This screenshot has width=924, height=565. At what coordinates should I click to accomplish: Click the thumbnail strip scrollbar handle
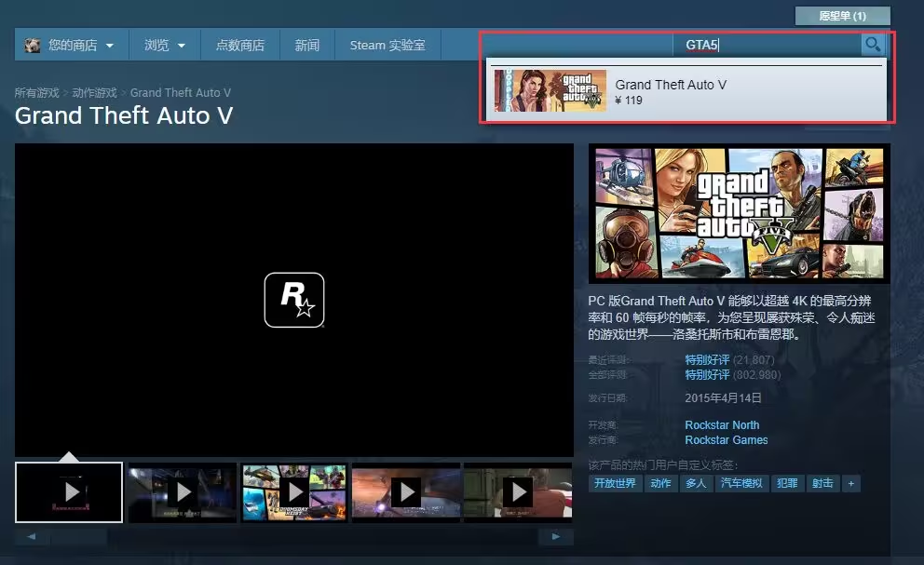(x=78, y=536)
